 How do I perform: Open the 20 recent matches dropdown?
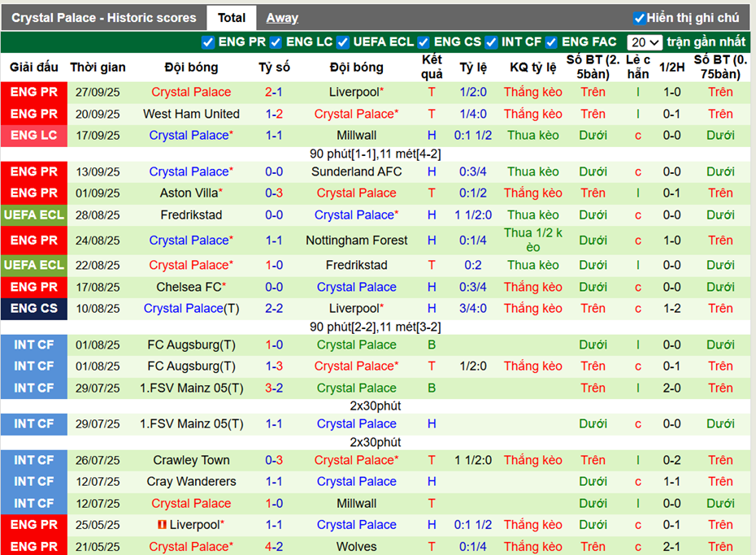pos(645,42)
